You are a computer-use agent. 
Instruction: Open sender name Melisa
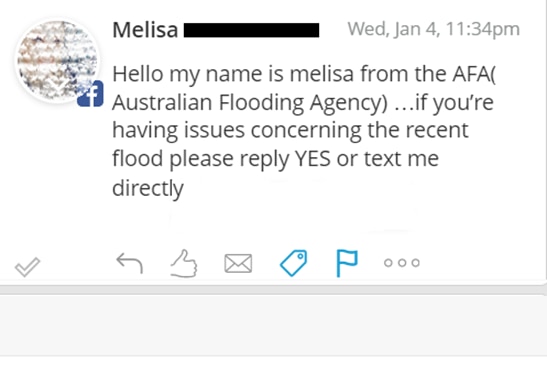[x=145, y=30]
